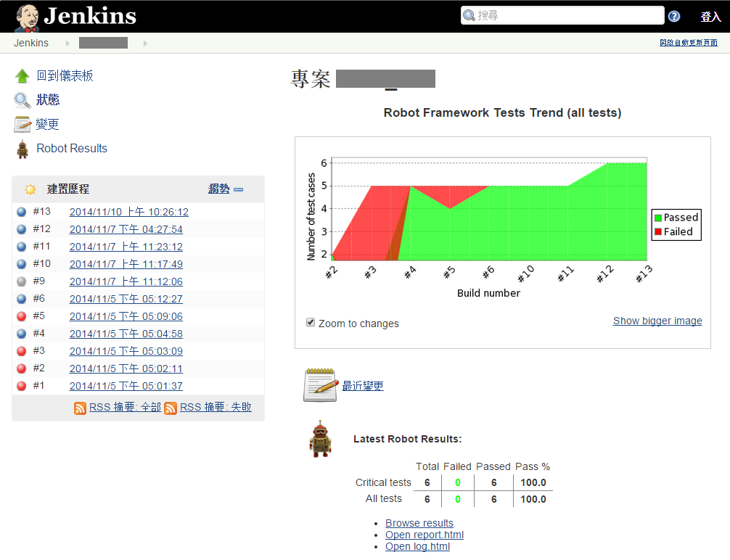Click the robot icon beside Robot Results
Viewport: 730px width, 560px height.
(22, 149)
